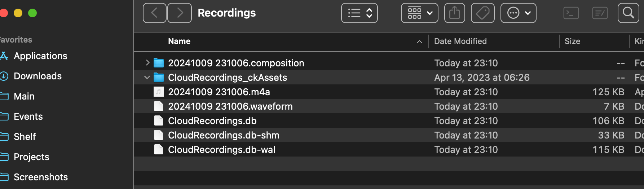Open the Group By grid dropdown
Viewport: 644px width, 189px height.
[419, 13]
